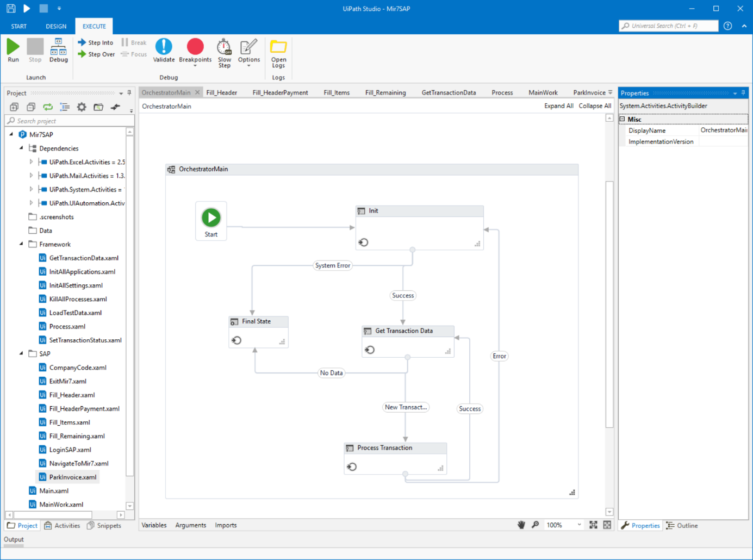
Task: Collapse the Dependencies node
Action: (x=21, y=148)
